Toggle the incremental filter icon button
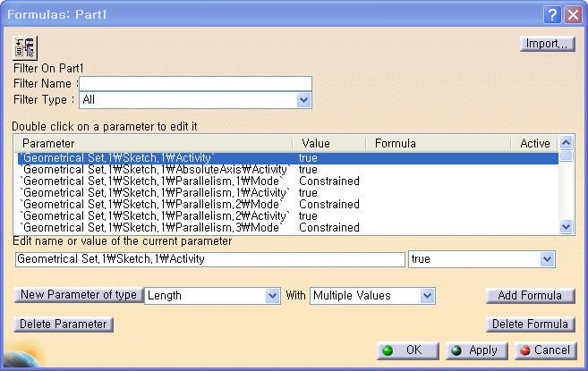The height and width of the screenshot is (371, 588). click(x=25, y=47)
